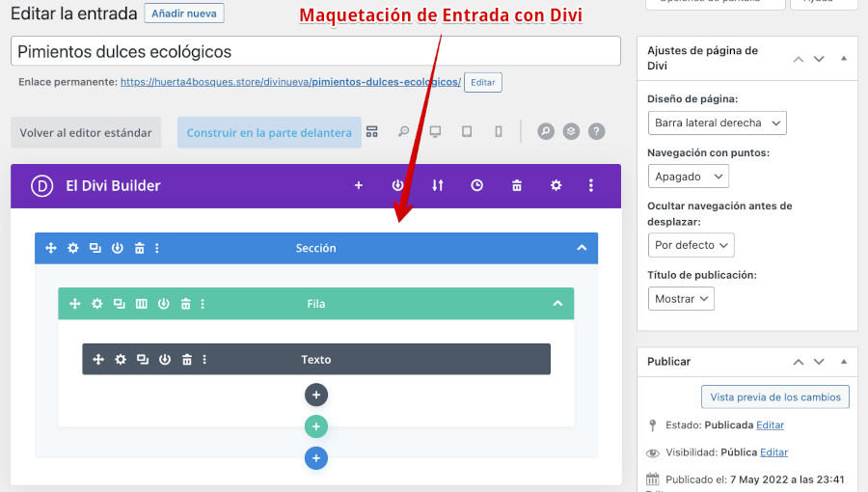Click Editar link beside Visibilidad Pública
868x492 pixels.
(773, 452)
